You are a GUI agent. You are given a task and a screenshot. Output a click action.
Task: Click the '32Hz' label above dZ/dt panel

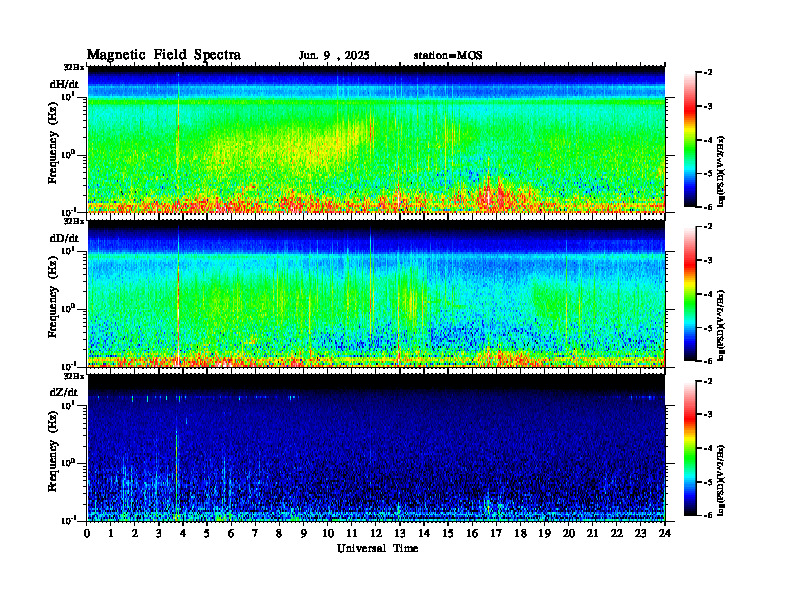pyautogui.click(x=74, y=376)
